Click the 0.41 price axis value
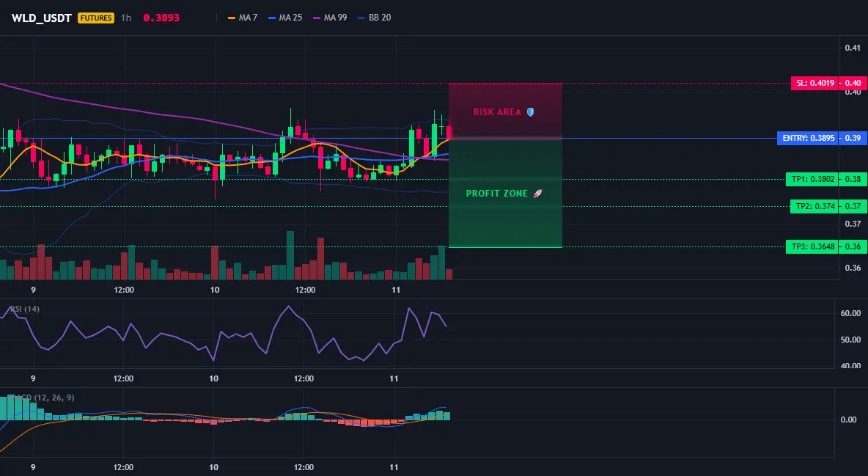Screen dimensions: 868x476 (853, 48)
